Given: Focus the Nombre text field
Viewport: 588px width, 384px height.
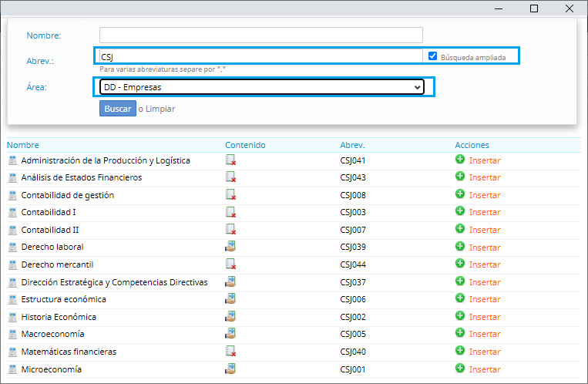Looking at the screenshot, I should [x=261, y=35].
